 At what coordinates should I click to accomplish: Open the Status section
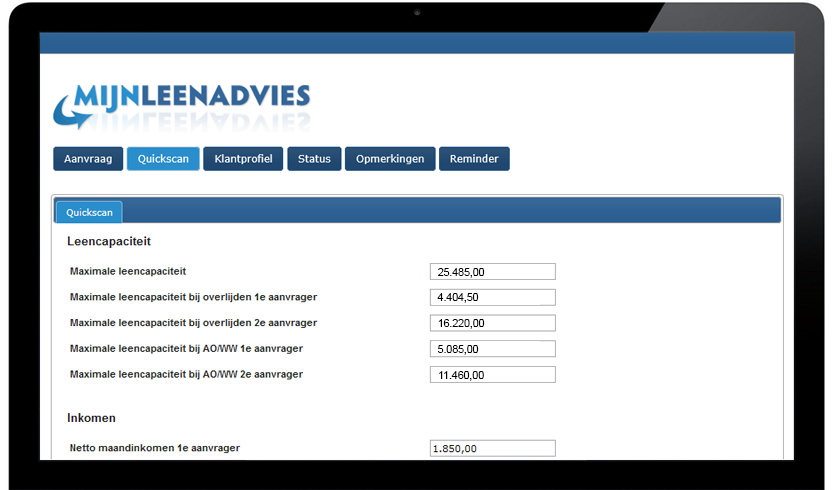[x=314, y=159]
